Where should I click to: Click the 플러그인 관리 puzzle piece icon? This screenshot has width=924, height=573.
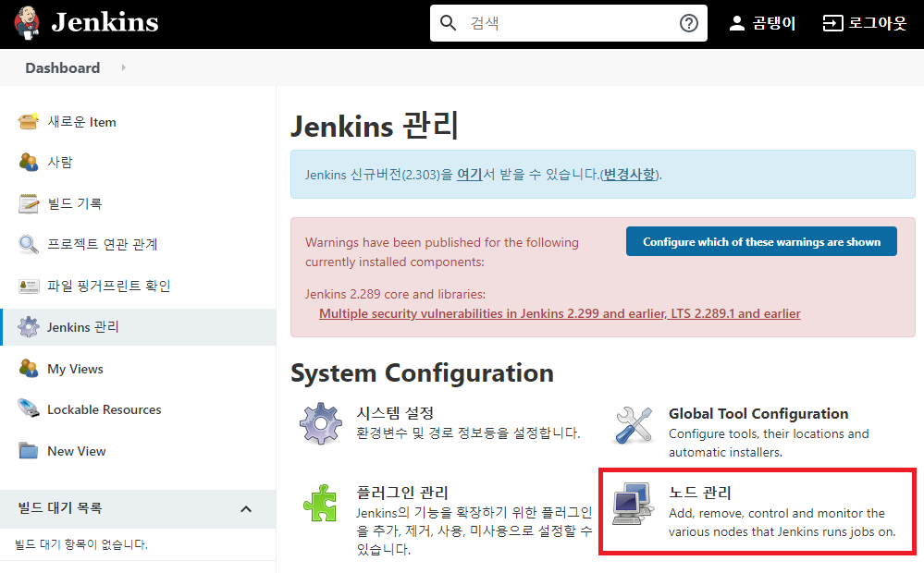point(320,503)
